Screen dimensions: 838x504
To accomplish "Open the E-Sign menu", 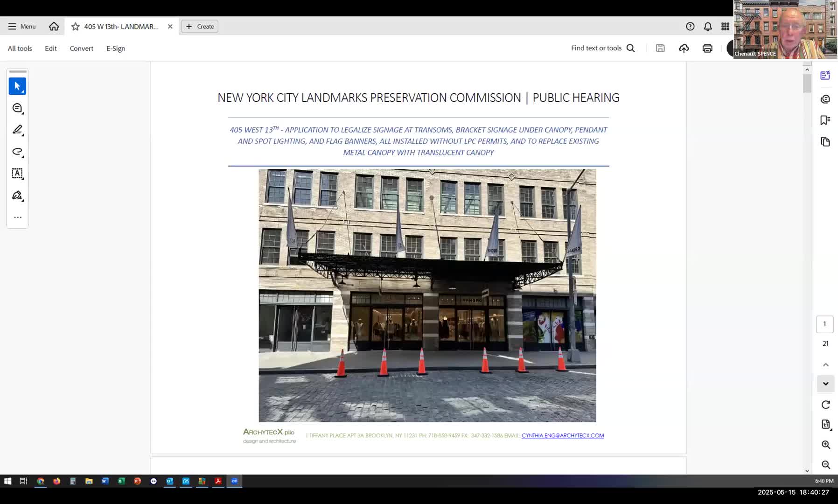I will click(115, 49).
